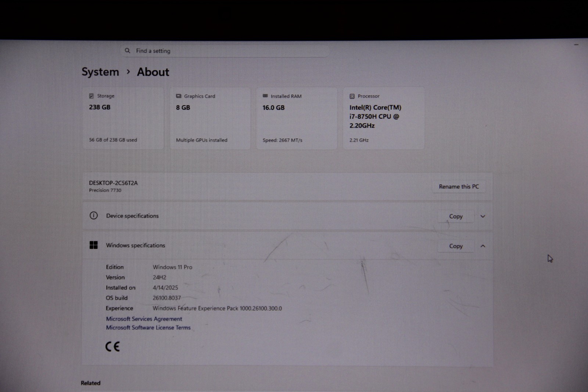Select the About breadcrumb heading
The width and height of the screenshot is (588, 392).
[x=153, y=72]
